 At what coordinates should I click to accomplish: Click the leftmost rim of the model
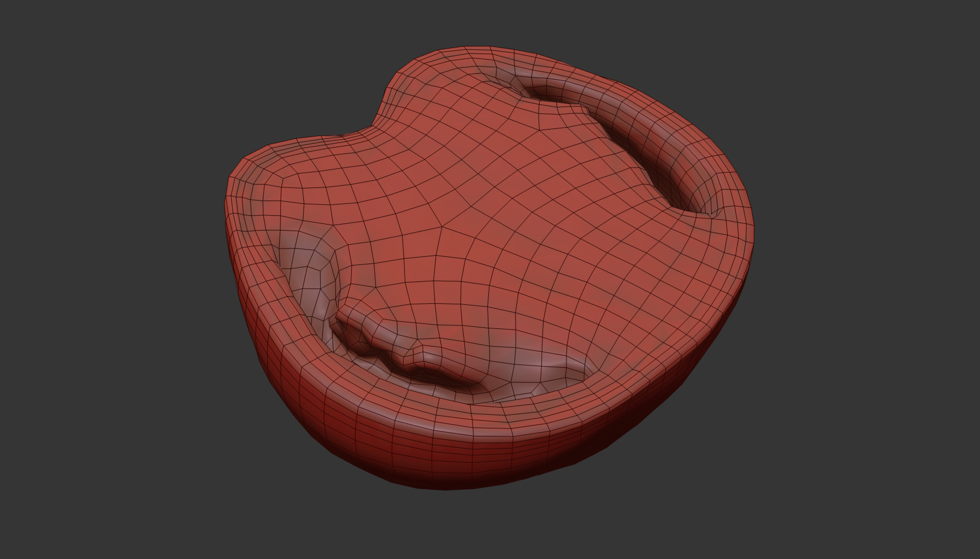(227, 213)
